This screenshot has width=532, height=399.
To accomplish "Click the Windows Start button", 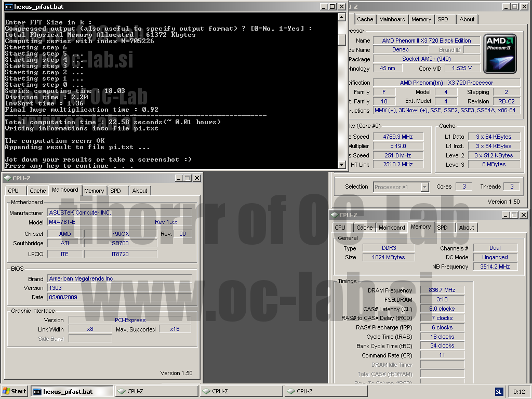I will click(x=15, y=391).
